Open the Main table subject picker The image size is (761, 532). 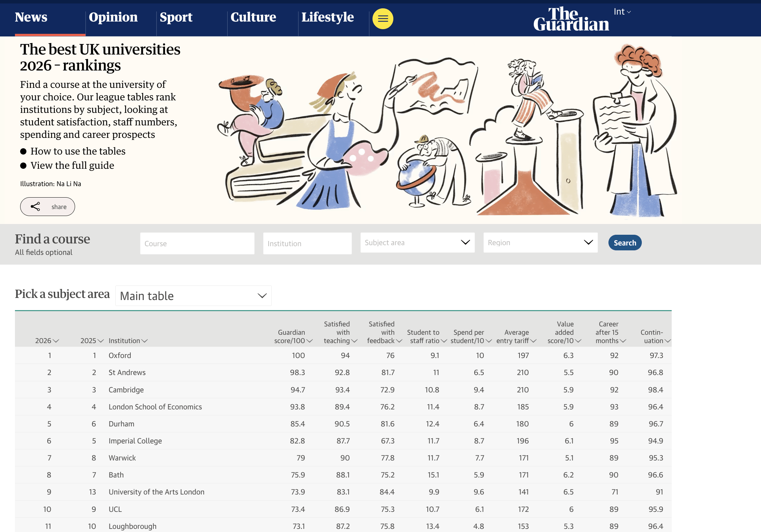(x=193, y=296)
